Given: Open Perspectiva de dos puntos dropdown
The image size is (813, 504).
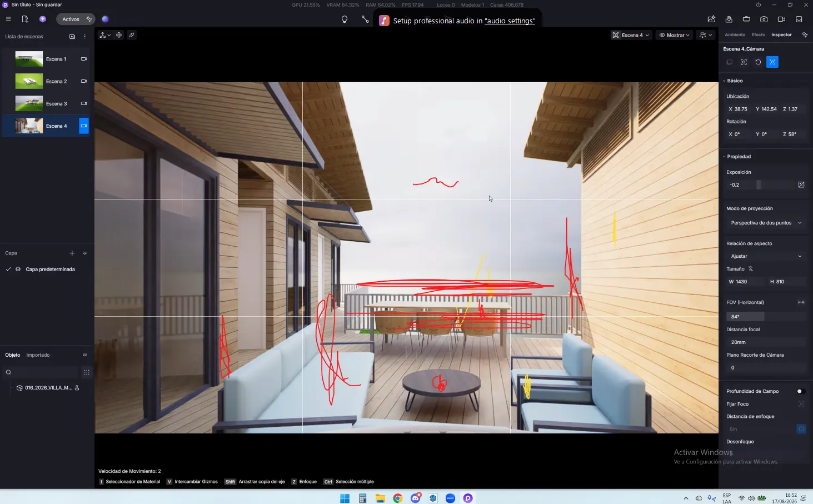Looking at the screenshot, I should pos(766,223).
